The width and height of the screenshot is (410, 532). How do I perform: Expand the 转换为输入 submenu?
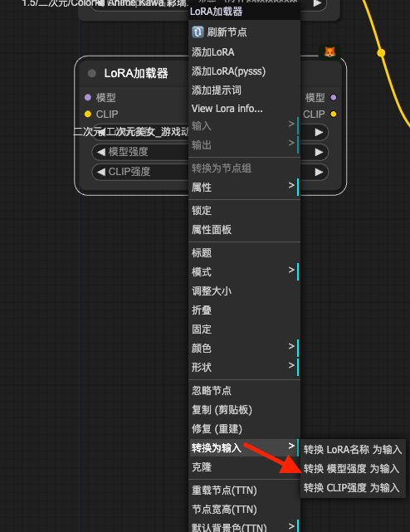[244, 448]
